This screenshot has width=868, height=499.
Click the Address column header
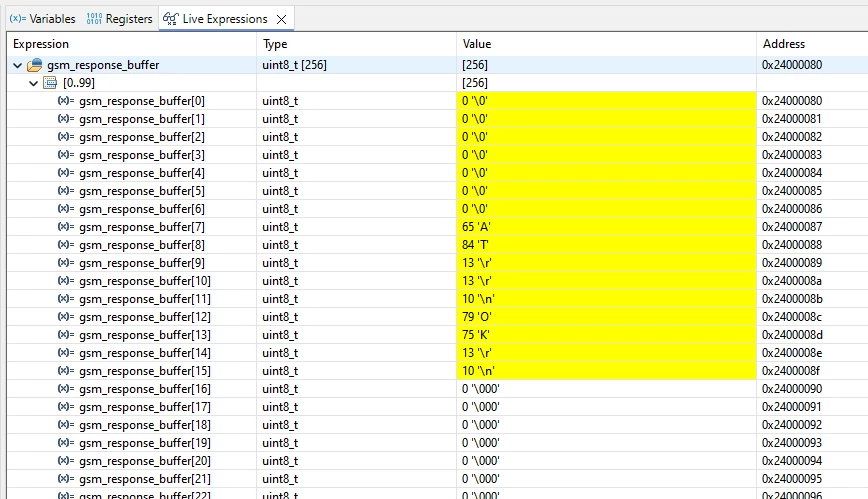click(x=812, y=44)
